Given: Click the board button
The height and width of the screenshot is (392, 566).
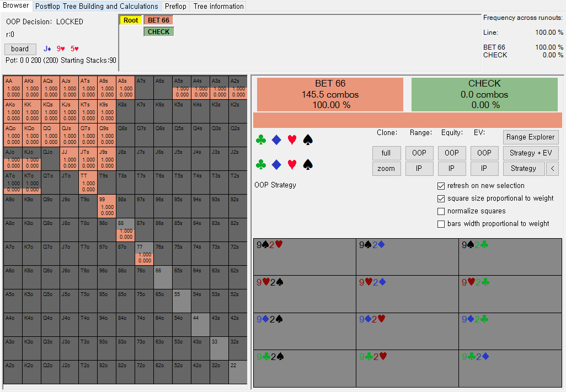Looking at the screenshot, I should pyautogui.click(x=20, y=49).
